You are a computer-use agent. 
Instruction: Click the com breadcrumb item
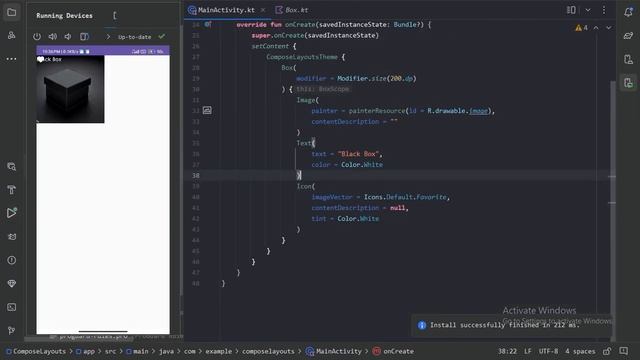click(x=189, y=351)
